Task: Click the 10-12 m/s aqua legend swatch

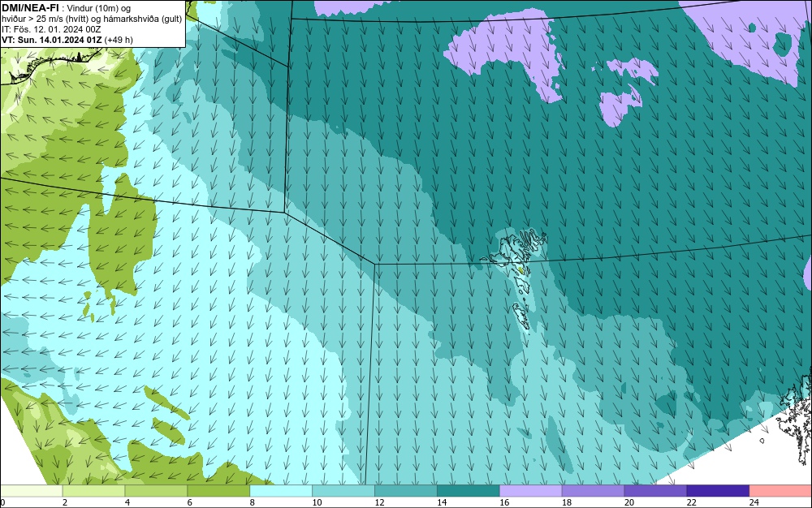Action: (x=343, y=491)
